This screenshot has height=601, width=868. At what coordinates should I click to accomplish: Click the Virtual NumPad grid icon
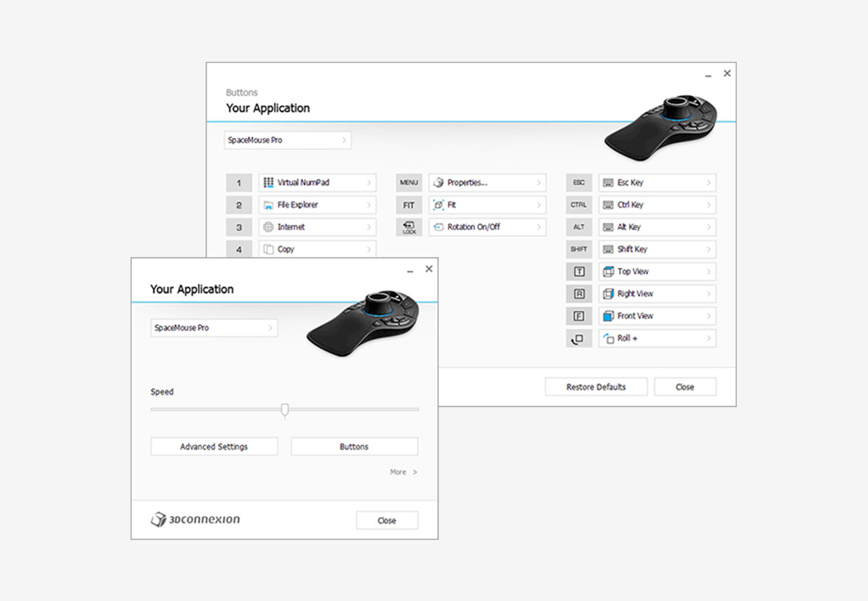coord(269,183)
